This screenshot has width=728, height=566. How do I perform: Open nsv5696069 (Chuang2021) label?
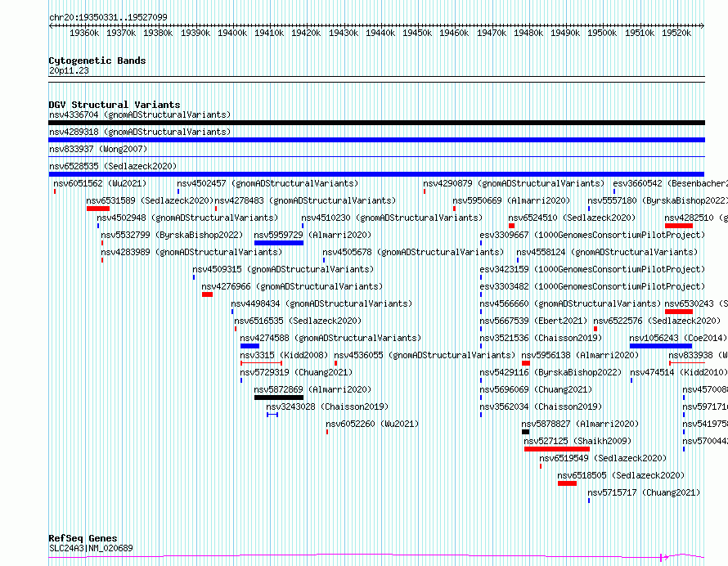[536, 389]
